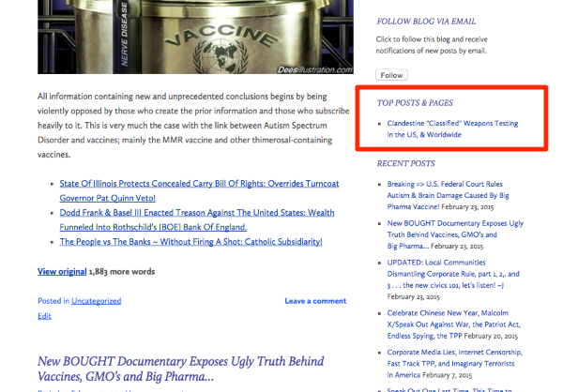This screenshot has width=563, height=392.
Task: Open Corporate Media Lies recent post
Action: [454, 363]
